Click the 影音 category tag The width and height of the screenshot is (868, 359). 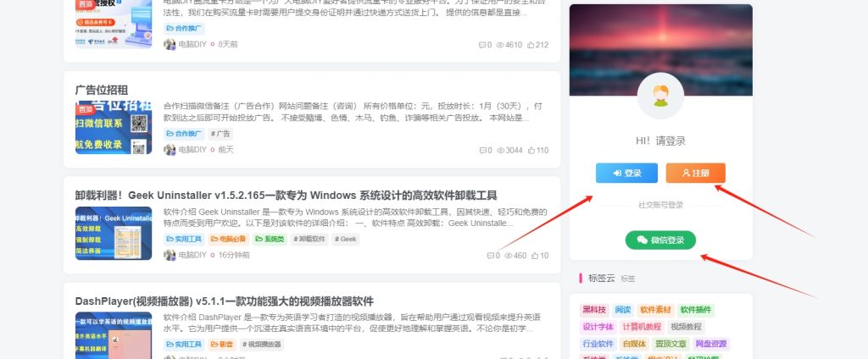[222, 345]
